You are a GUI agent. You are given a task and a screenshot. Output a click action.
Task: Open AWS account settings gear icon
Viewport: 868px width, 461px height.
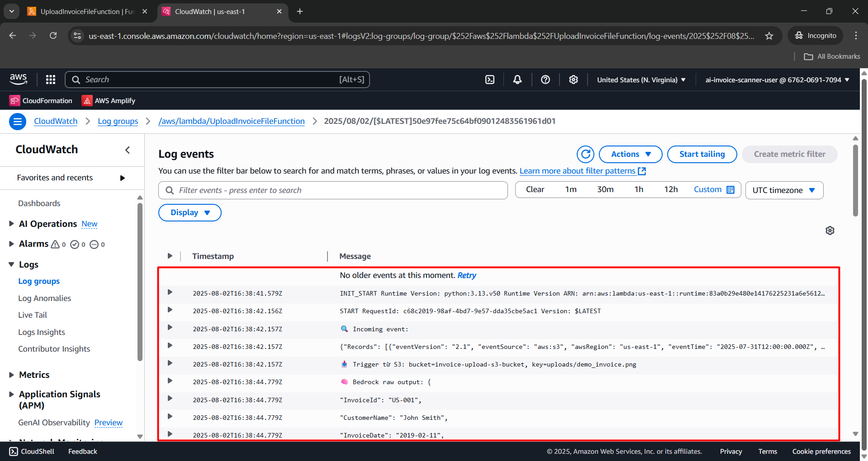pos(573,79)
